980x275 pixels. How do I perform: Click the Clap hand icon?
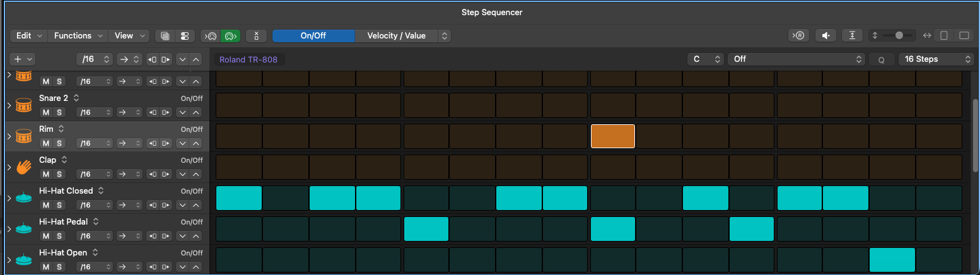coord(23,167)
